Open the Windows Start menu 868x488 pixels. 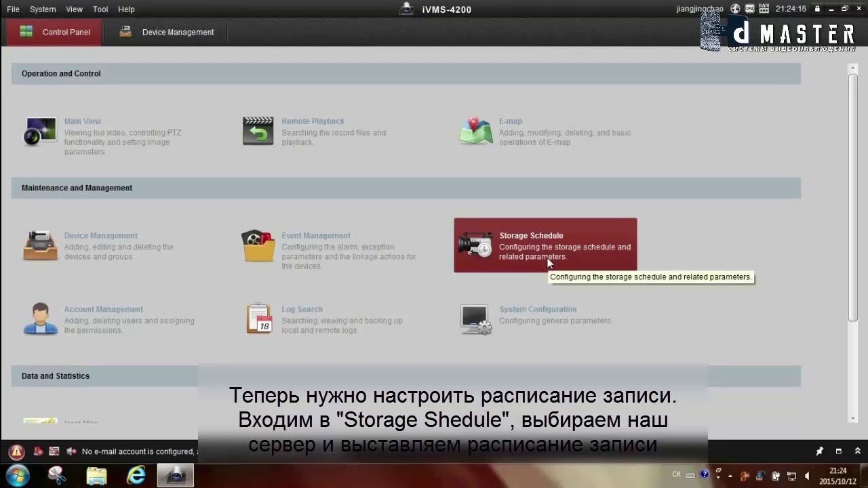click(x=16, y=475)
